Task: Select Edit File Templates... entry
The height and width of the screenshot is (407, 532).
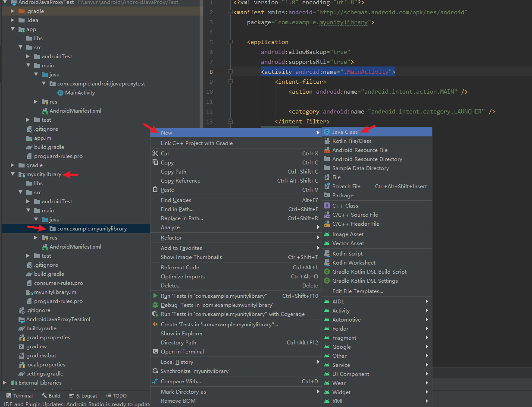Action: coord(377,291)
